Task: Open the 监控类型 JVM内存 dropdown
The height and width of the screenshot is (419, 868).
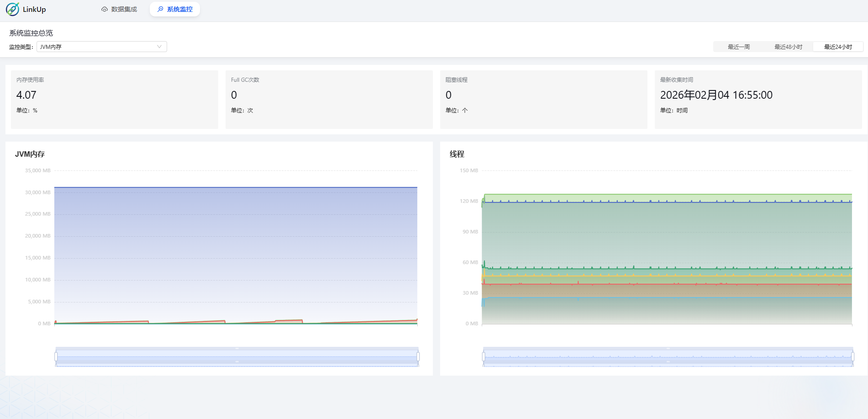Action: tap(101, 47)
